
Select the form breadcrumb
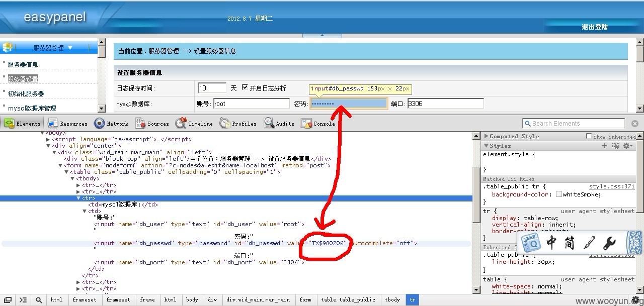click(305, 299)
